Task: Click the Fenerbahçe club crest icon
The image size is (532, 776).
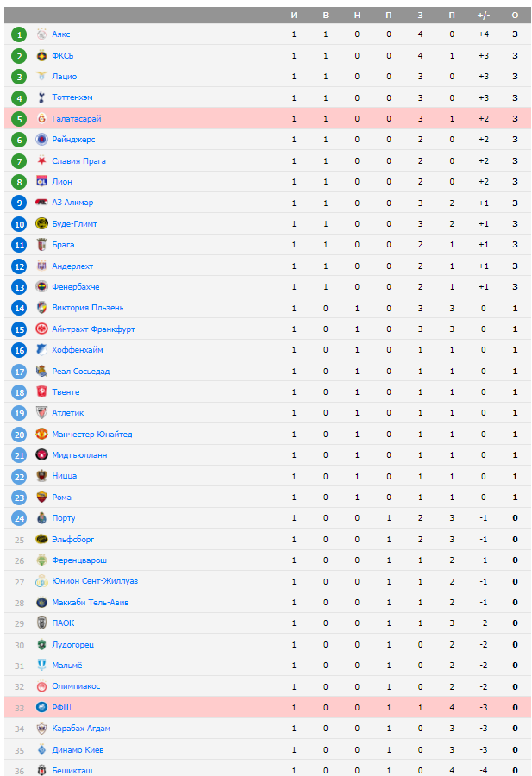Action: point(41,287)
